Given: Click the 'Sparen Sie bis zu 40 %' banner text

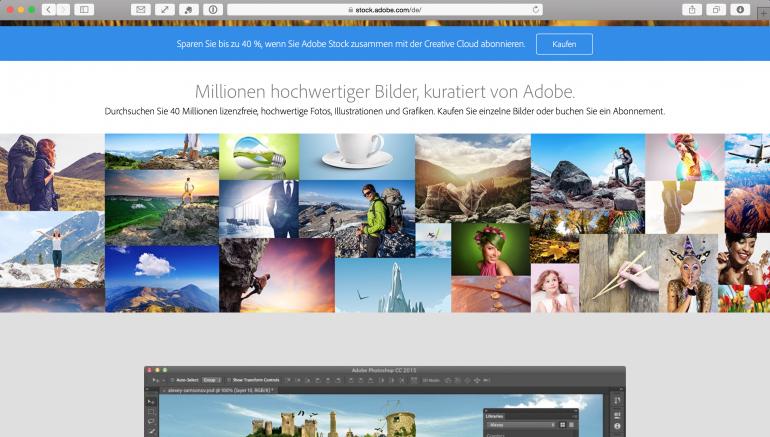Looking at the screenshot, I should click(x=351, y=44).
